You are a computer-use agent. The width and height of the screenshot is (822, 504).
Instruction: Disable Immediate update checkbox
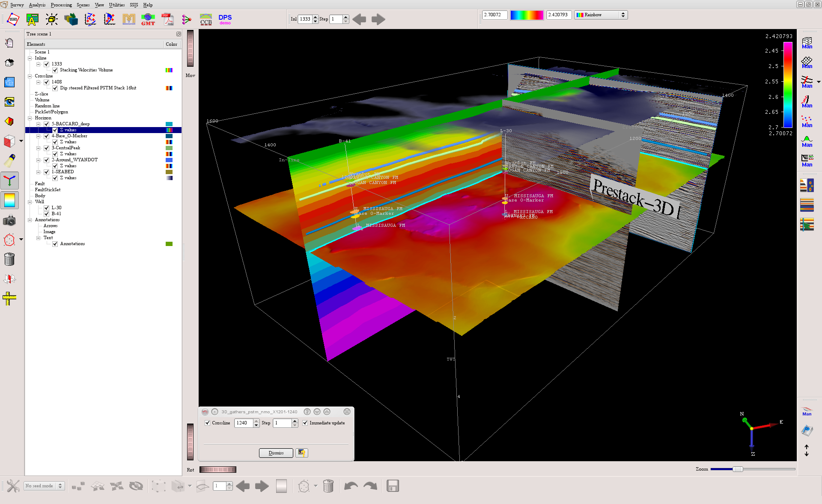pos(305,423)
